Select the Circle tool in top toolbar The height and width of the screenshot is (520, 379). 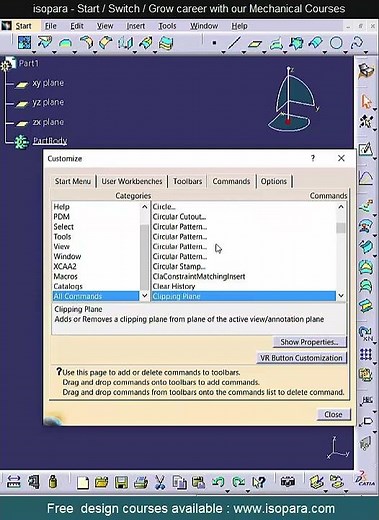[x=336, y=43]
